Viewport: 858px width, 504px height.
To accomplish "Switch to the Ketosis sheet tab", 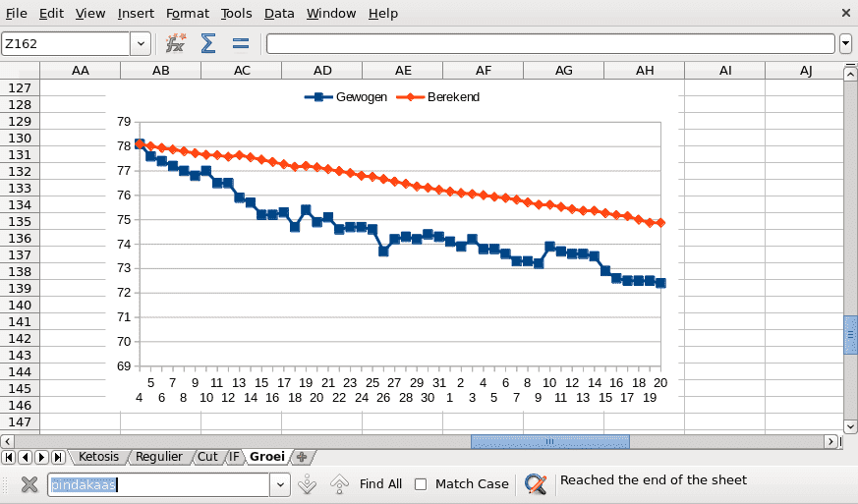I will click(98, 457).
